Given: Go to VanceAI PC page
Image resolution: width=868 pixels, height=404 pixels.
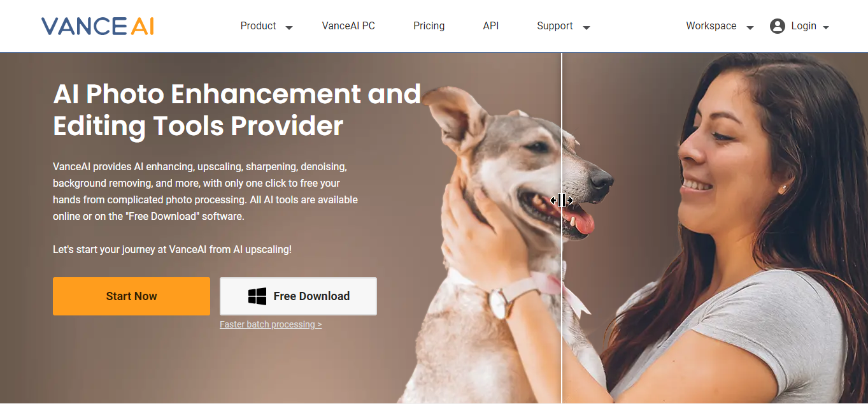Looking at the screenshot, I should pyautogui.click(x=348, y=26).
